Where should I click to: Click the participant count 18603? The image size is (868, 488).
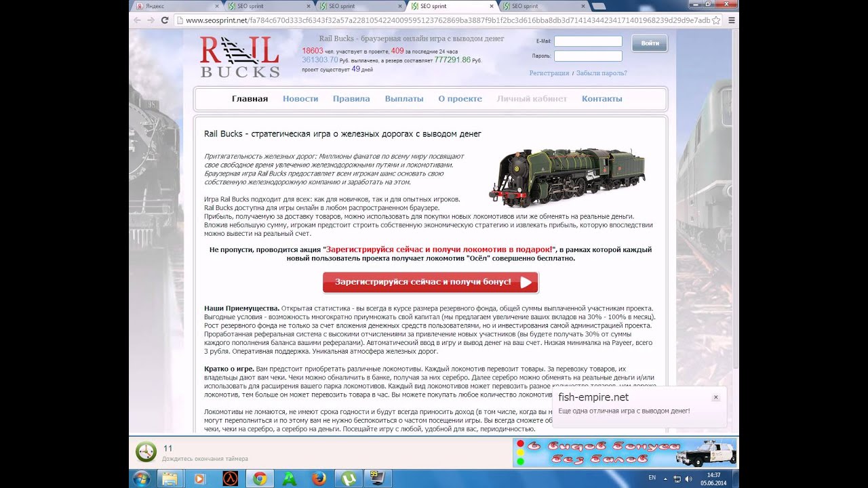click(x=313, y=51)
